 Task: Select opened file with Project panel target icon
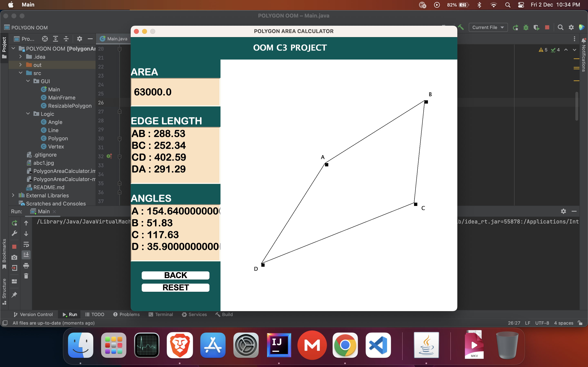[45, 39]
